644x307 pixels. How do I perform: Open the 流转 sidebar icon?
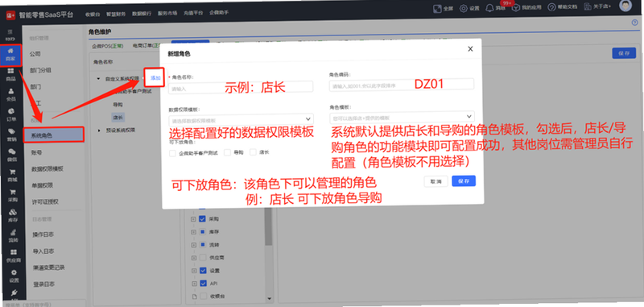point(13,232)
